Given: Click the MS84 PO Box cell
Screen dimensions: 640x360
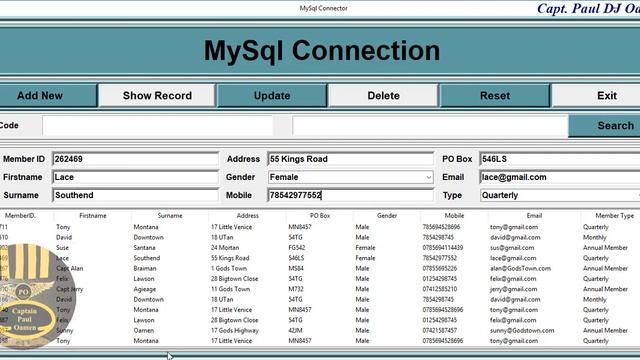Looking at the screenshot, I should [296, 269].
